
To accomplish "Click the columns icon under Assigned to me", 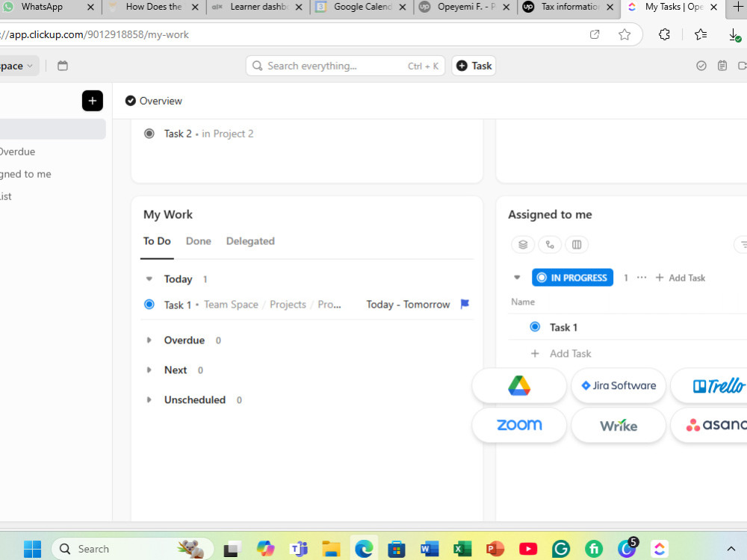I will pyautogui.click(x=577, y=245).
